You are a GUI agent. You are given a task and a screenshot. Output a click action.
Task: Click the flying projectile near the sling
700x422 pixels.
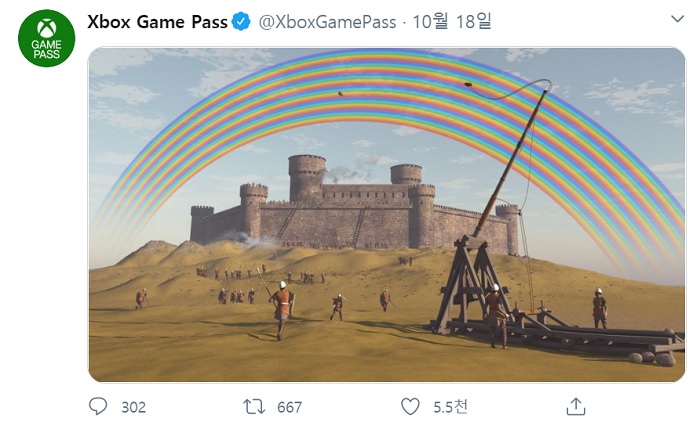[x=468, y=84]
